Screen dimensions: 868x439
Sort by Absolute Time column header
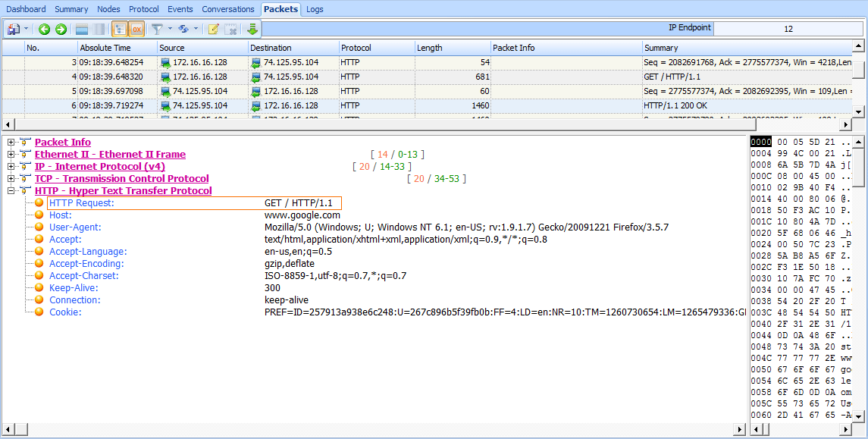(x=118, y=48)
